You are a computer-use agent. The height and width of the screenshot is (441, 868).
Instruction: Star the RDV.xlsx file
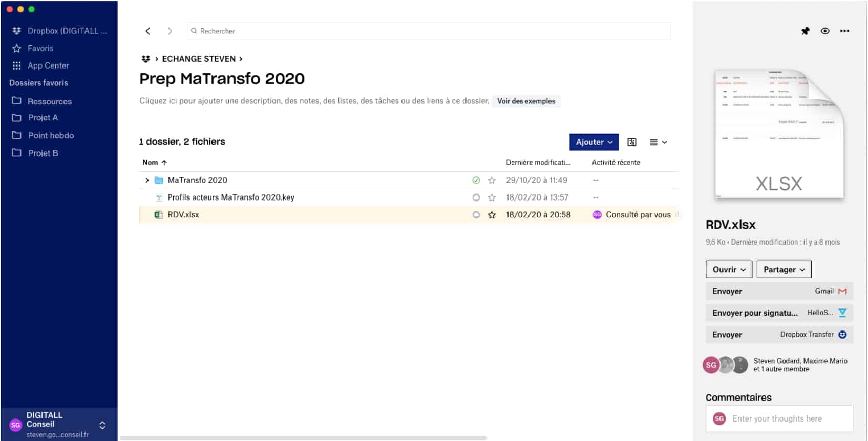(492, 215)
